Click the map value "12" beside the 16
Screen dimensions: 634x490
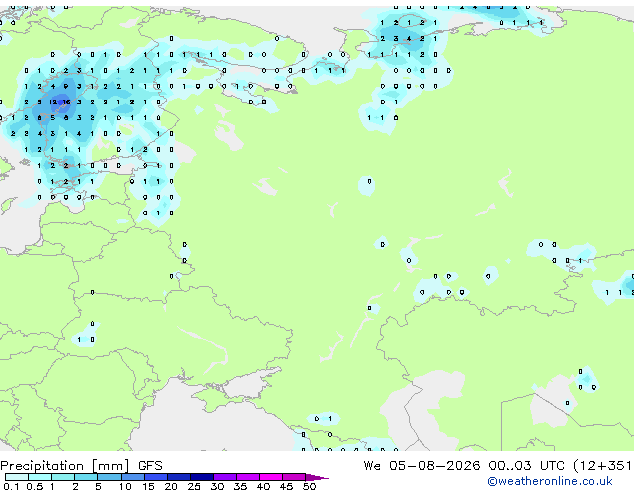tap(53, 102)
